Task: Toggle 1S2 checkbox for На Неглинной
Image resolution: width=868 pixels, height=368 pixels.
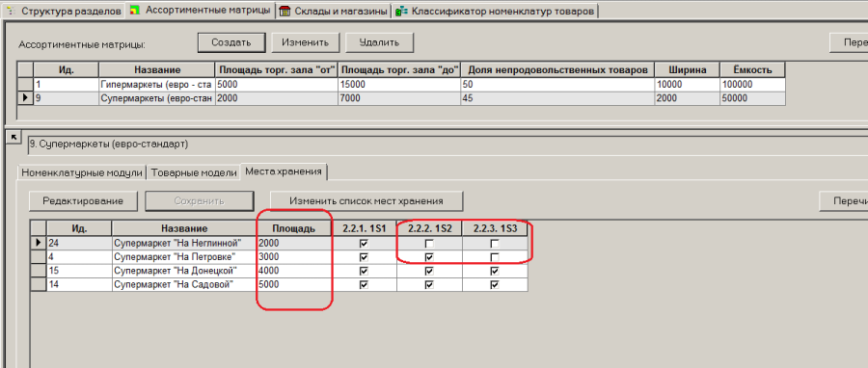Action: tap(429, 243)
